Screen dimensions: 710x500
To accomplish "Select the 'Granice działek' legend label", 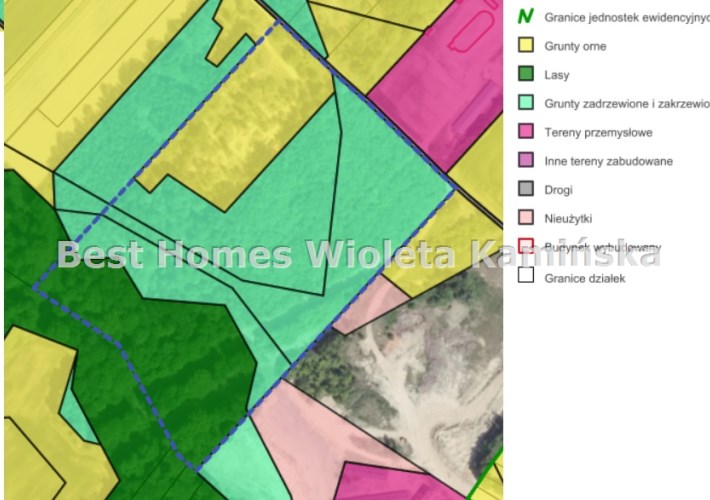I will pyautogui.click(x=585, y=279).
